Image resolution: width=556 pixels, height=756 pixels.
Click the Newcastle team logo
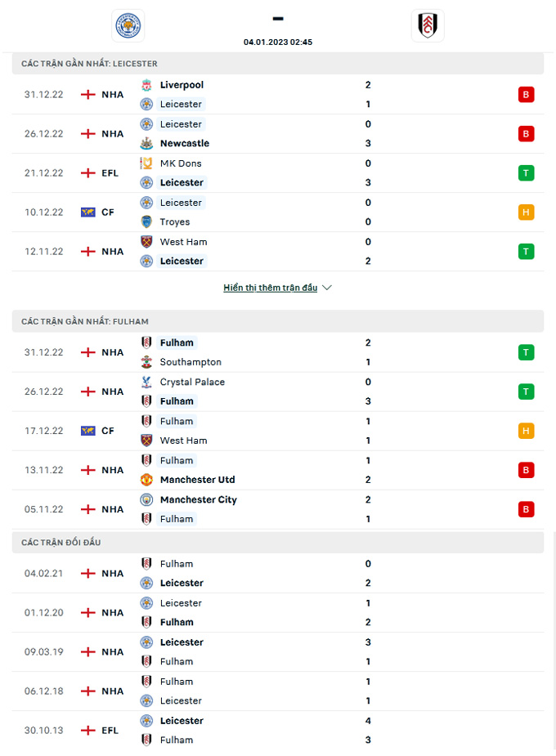(x=146, y=143)
